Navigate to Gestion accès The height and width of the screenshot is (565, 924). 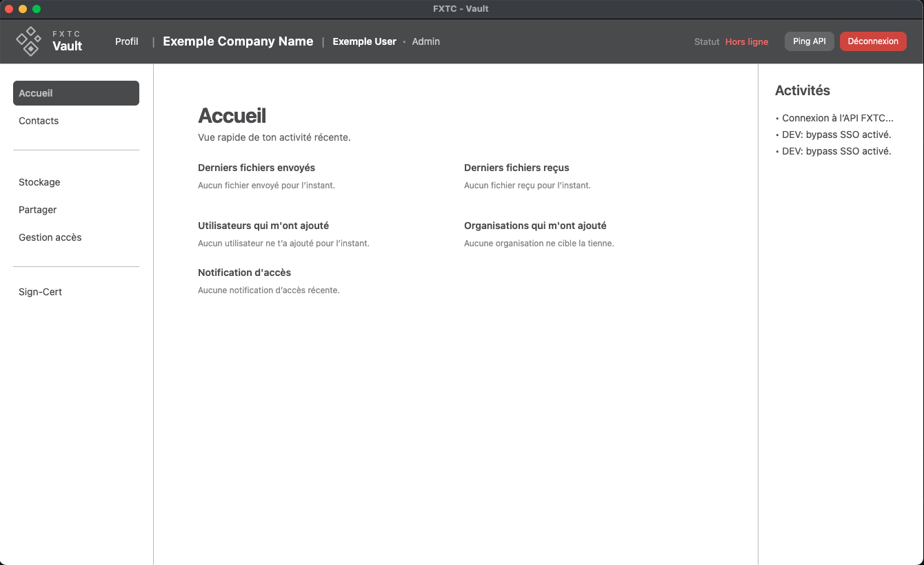click(50, 237)
